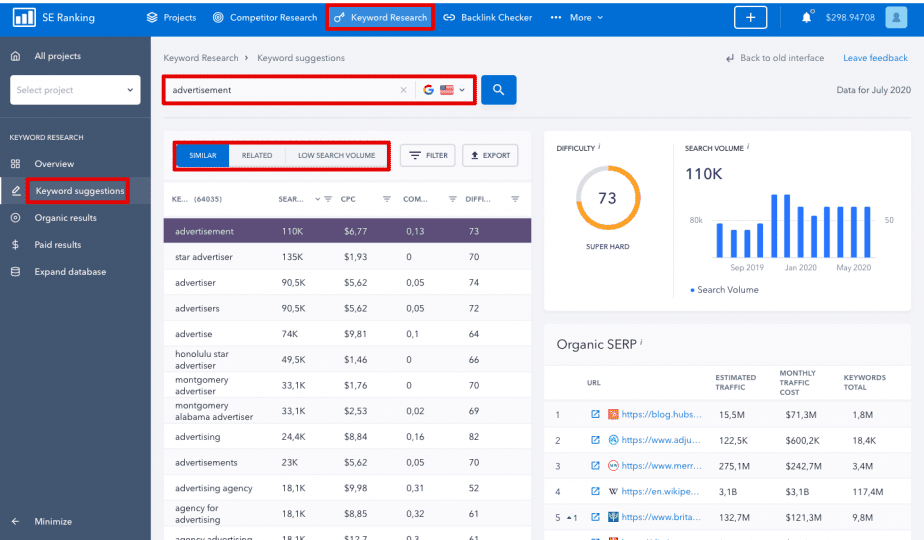Open Backlink Checker in top navigation
This screenshot has width=924, height=540.
pyautogui.click(x=487, y=18)
